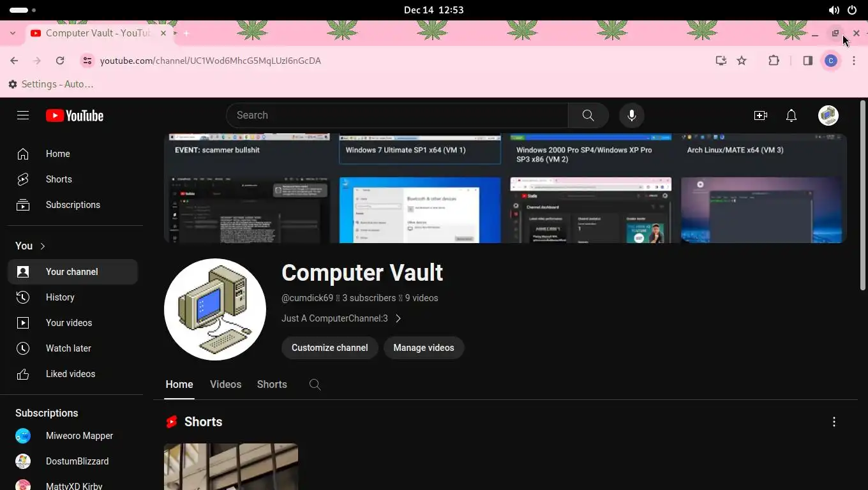Open the browser profile button
This screenshot has height=490, width=868.
click(830, 61)
